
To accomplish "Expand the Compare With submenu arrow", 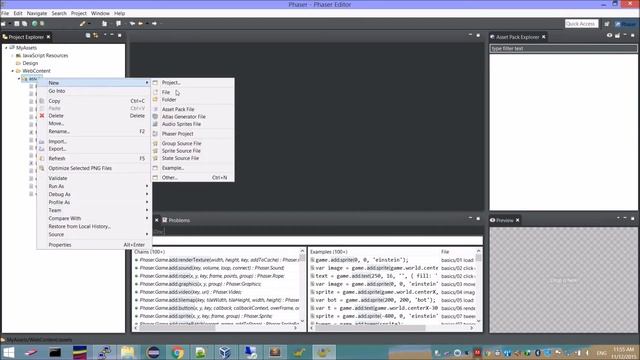I will [x=147, y=218].
